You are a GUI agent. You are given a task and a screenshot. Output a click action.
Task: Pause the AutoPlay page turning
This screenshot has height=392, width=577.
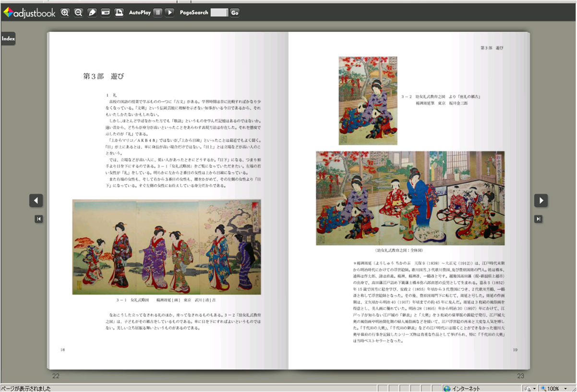click(x=158, y=12)
